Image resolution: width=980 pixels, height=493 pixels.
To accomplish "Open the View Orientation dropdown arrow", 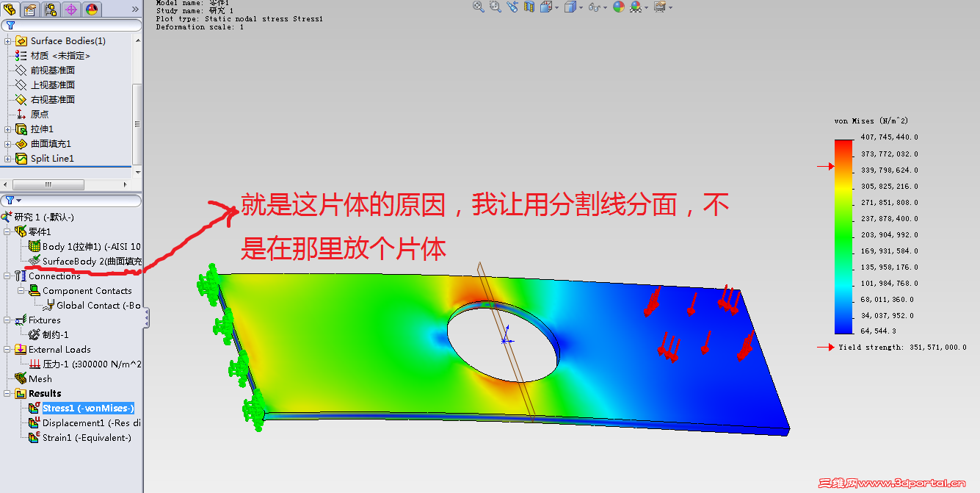I will point(556,7).
